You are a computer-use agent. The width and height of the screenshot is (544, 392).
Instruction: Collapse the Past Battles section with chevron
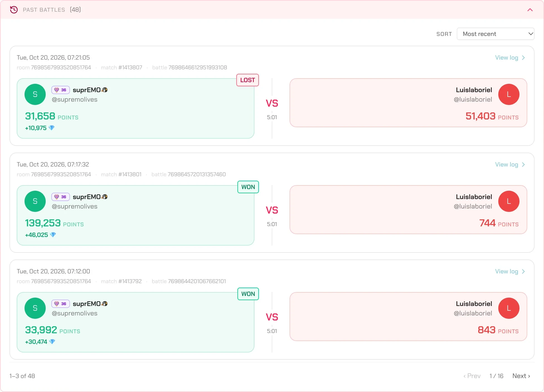point(530,10)
